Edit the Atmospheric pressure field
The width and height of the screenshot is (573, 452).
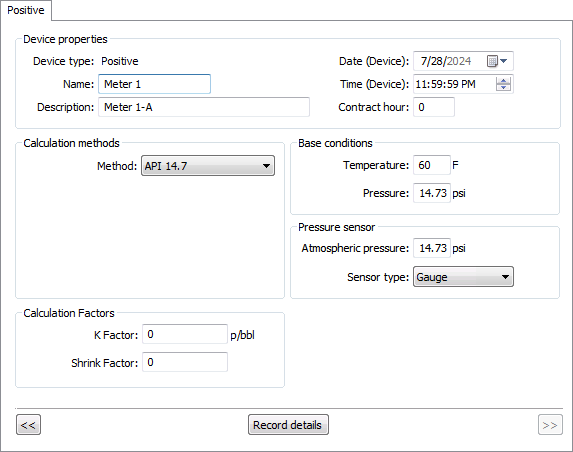coord(432,248)
